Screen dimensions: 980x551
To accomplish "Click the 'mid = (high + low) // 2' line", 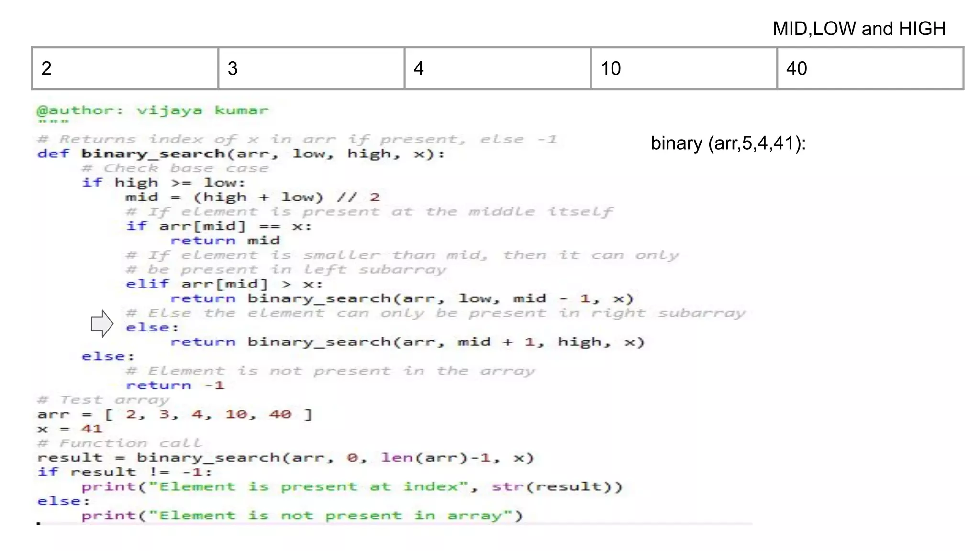I will coord(253,197).
